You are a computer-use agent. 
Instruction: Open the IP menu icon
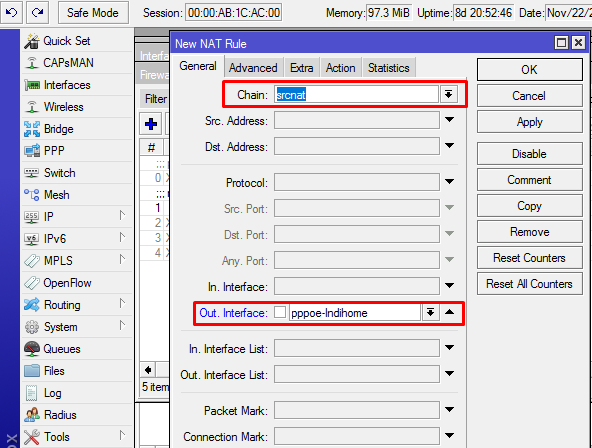[x=32, y=217]
